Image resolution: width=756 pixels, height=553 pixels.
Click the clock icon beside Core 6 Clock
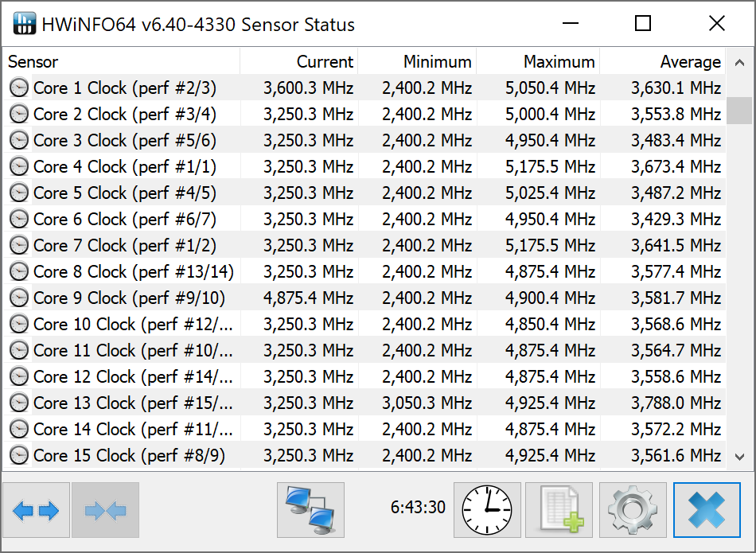point(19,219)
